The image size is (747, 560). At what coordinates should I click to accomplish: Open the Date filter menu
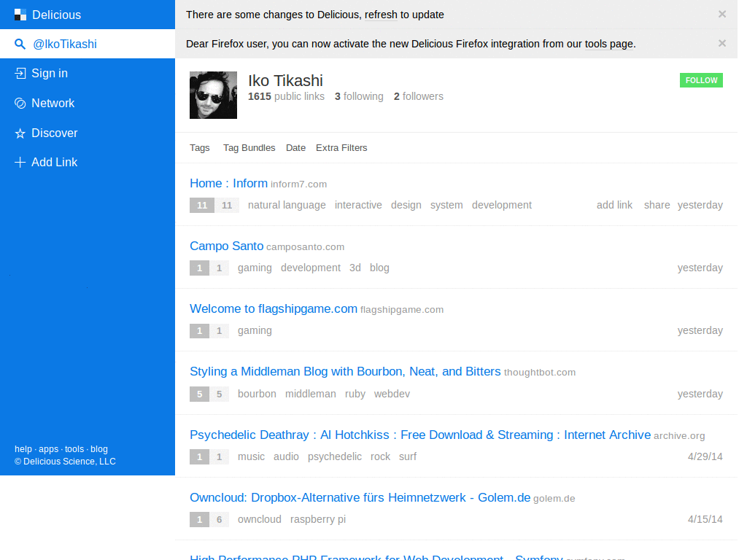295,147
